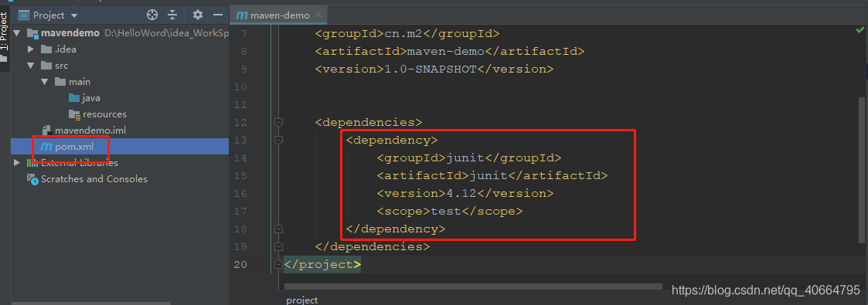Click the editor horizontal scrollbar
The width and height of the screenshot is (868, 305).
click(473, 286)
